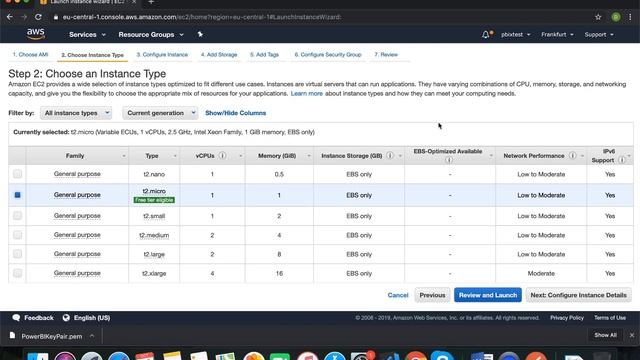The height and width of the screenshot is (360, 640).
Task: Select the t2.large row checkbox
Action: (x=17, y=254)
